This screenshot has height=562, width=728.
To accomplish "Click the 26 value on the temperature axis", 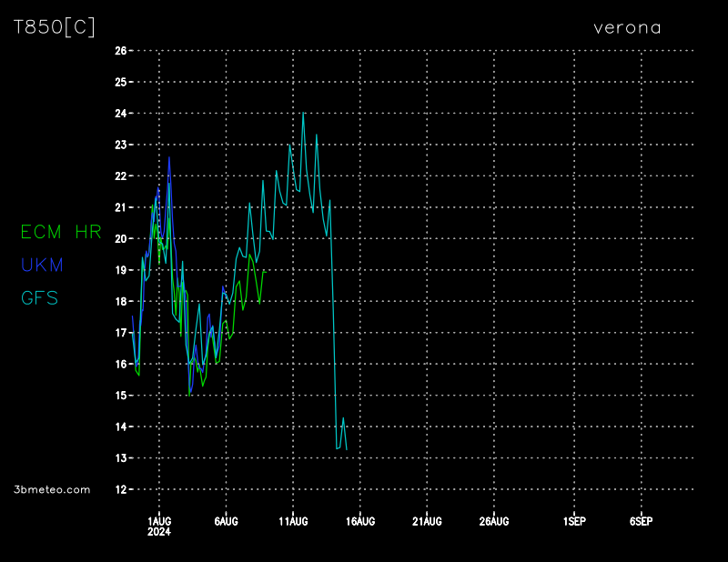I will tap(120, 51).
